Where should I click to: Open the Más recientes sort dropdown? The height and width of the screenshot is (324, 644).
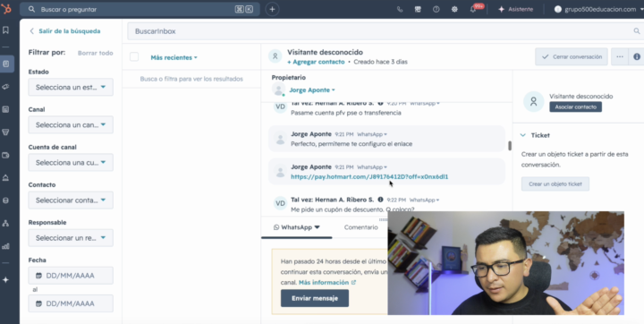174,57
